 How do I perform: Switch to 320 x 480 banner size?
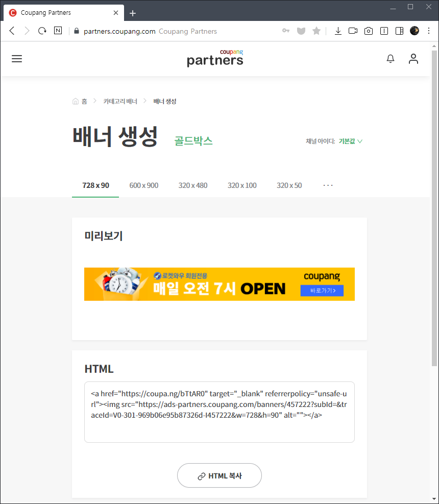[193, 185]
